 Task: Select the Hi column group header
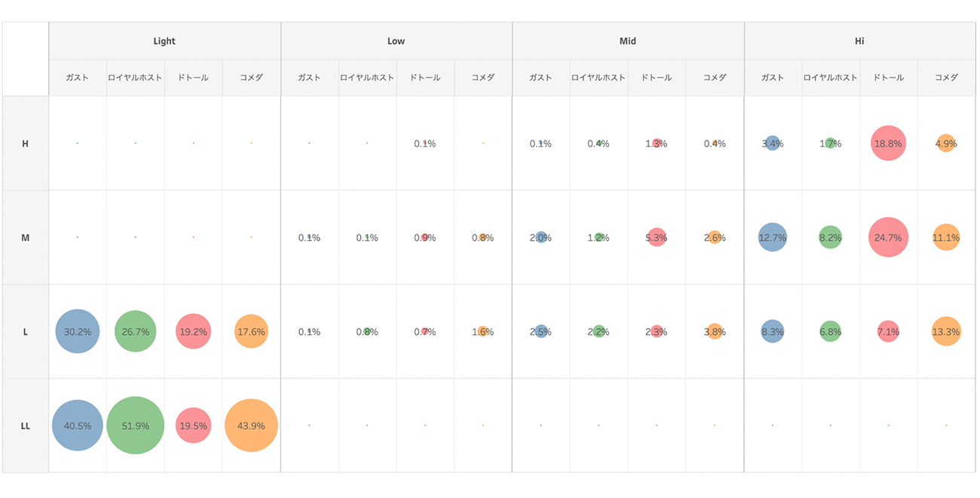859,41
